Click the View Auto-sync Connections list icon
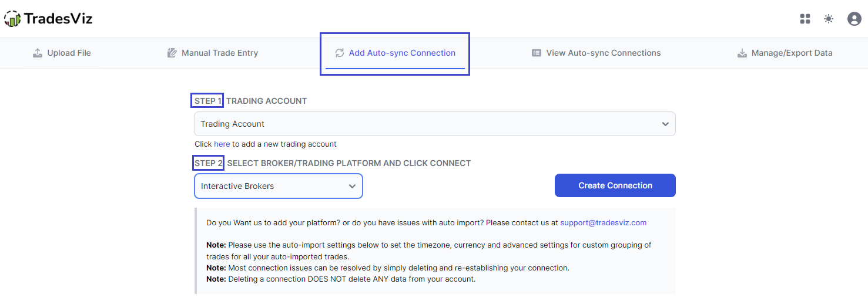Viewport: 868px width, 301px height. coord(537,53)
